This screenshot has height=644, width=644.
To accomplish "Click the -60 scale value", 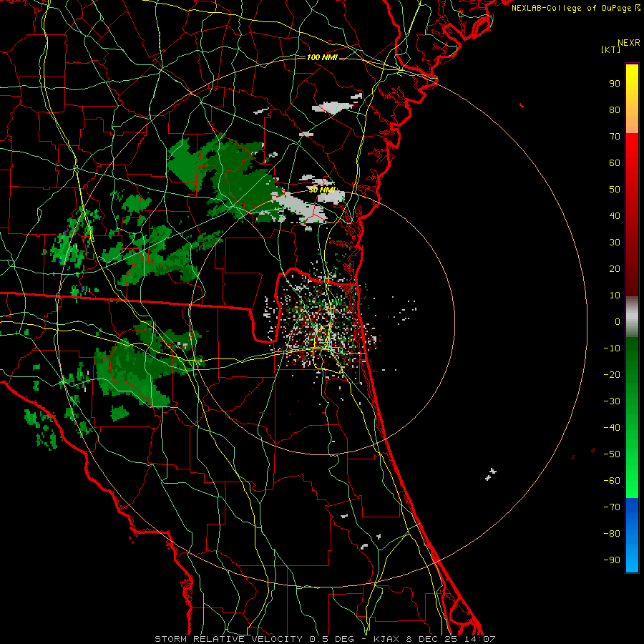I will click(612, 481).
